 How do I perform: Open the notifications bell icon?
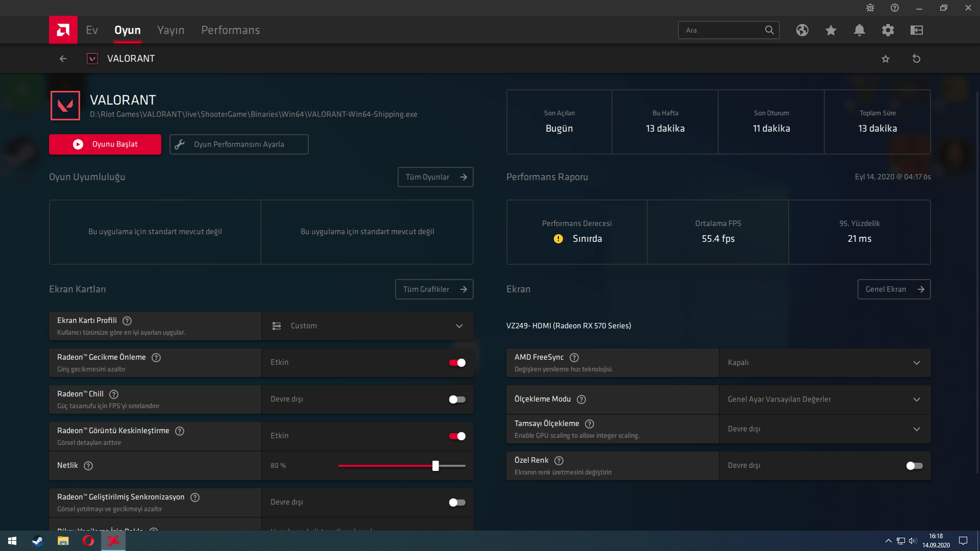coord(860,30)
